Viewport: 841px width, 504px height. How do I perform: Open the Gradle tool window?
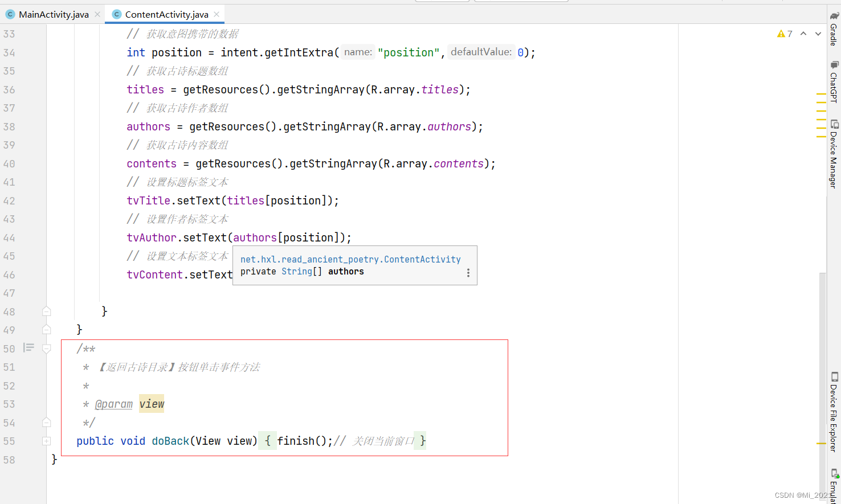[834, 28]
